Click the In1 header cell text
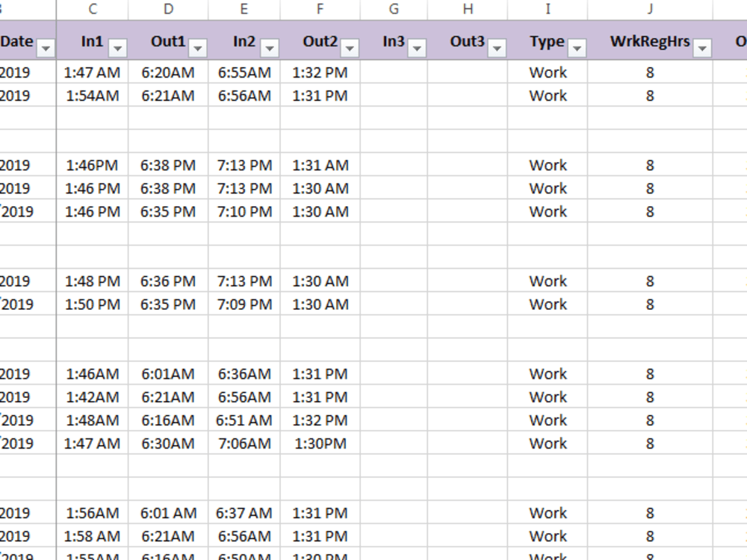This screenshot has width=747, height=560. [92, 41]
